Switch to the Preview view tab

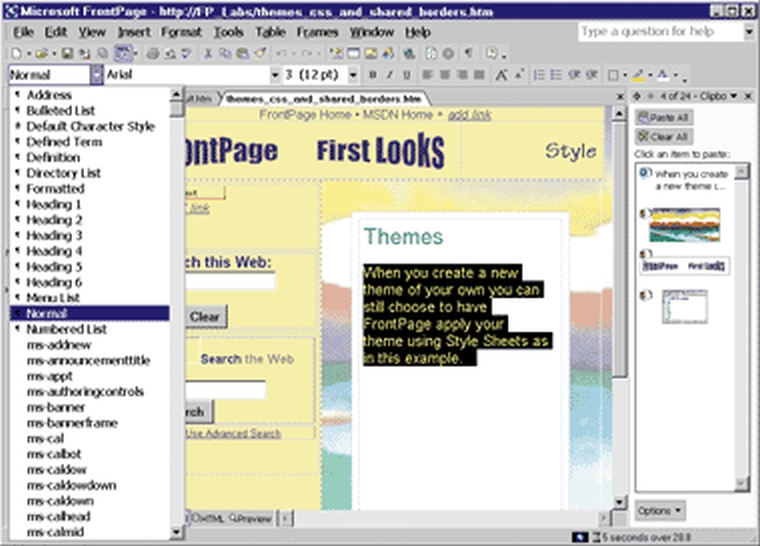point(250,518)
